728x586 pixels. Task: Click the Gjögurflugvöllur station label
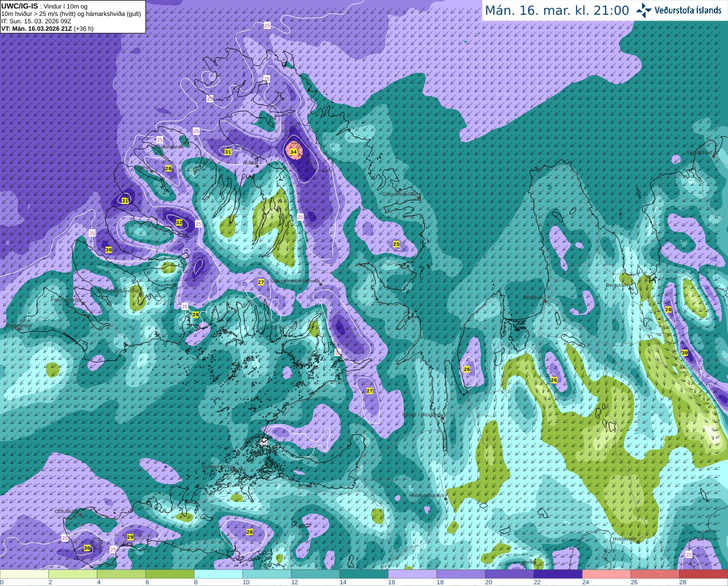point(401,194)
